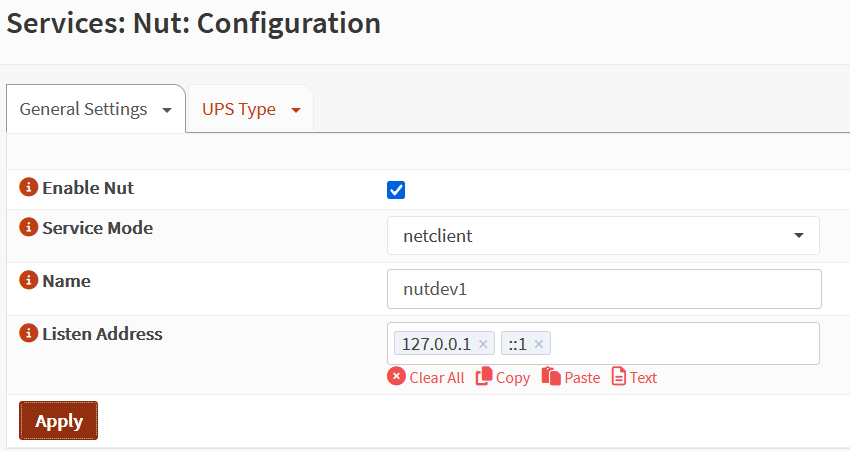Click the info icon beside Service Mode
This screenshot has width=850, height=451.
click(x=28, y=228)
